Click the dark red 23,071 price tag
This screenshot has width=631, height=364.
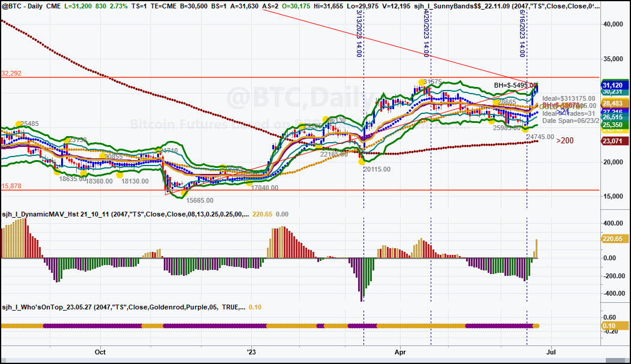pos(615,141)
